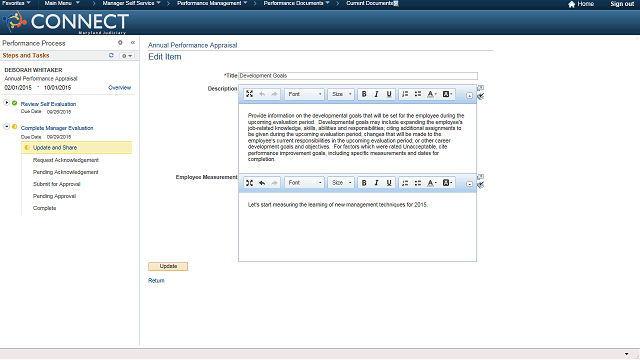Go to Home page

(x=581, y=4)
